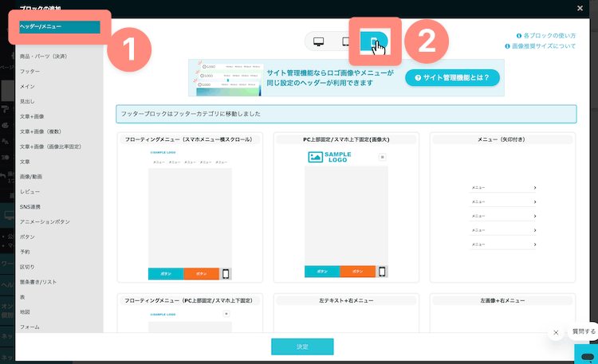Choose フローティングメニュー（スマホメニュー横スクロール） block

coord(190,207)
